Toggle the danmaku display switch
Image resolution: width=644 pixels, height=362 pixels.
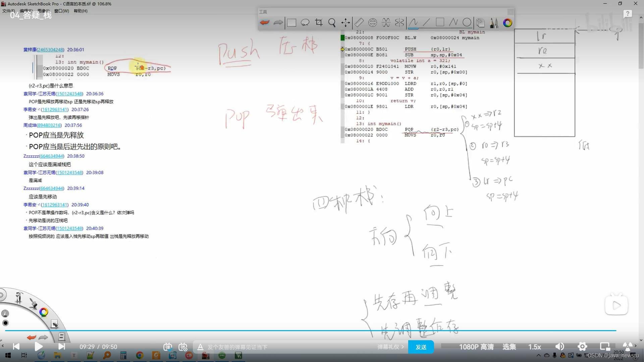(168, 347)
